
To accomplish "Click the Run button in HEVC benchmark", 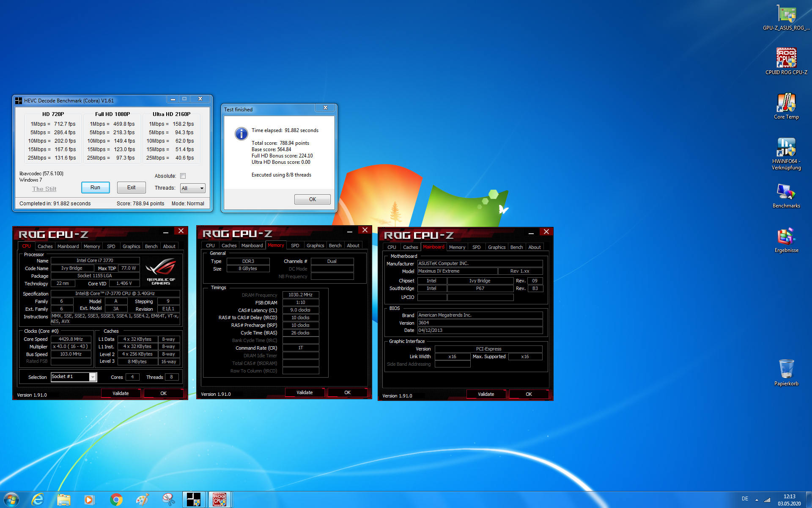I will [x=96, y=188].
